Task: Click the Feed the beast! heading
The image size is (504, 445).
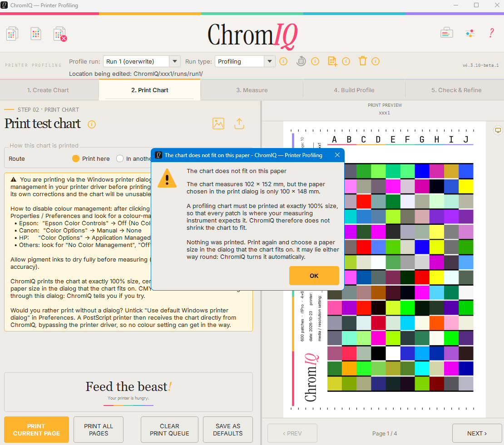Action: tap(128, 386)
